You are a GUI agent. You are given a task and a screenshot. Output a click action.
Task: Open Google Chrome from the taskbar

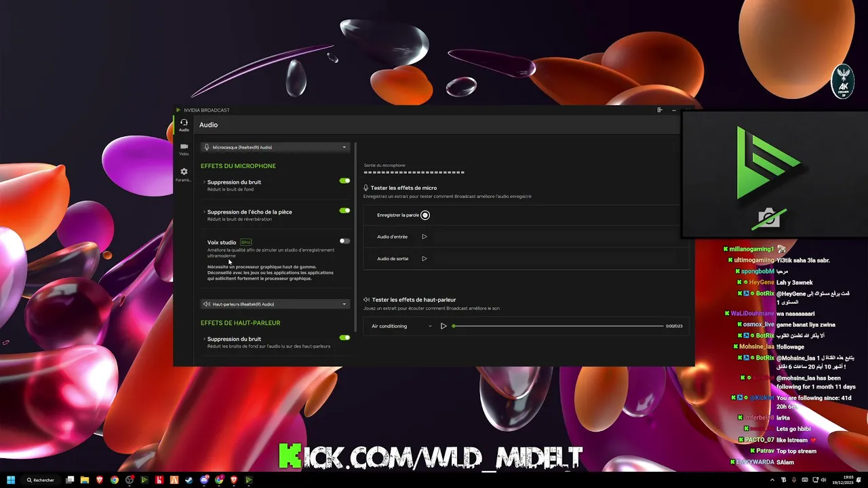click(115, 480)
